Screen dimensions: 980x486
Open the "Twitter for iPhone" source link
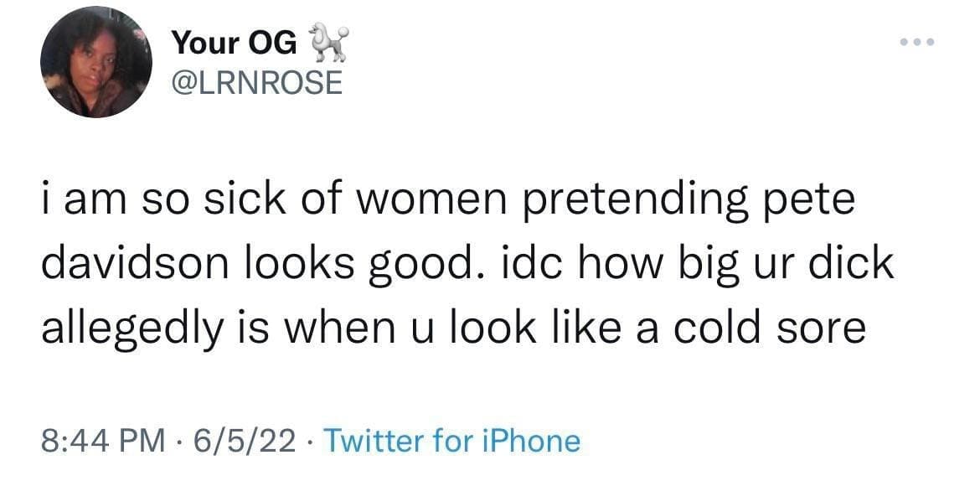(x=451, y=440)
